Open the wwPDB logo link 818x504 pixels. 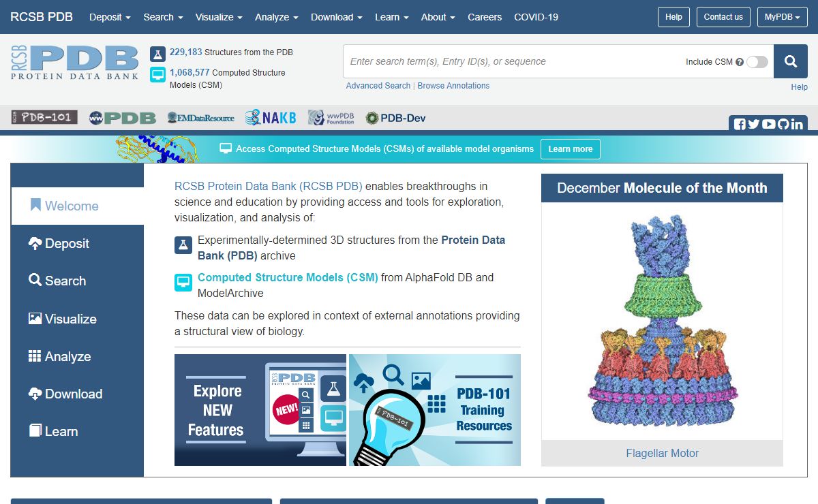tap(123, 118)
